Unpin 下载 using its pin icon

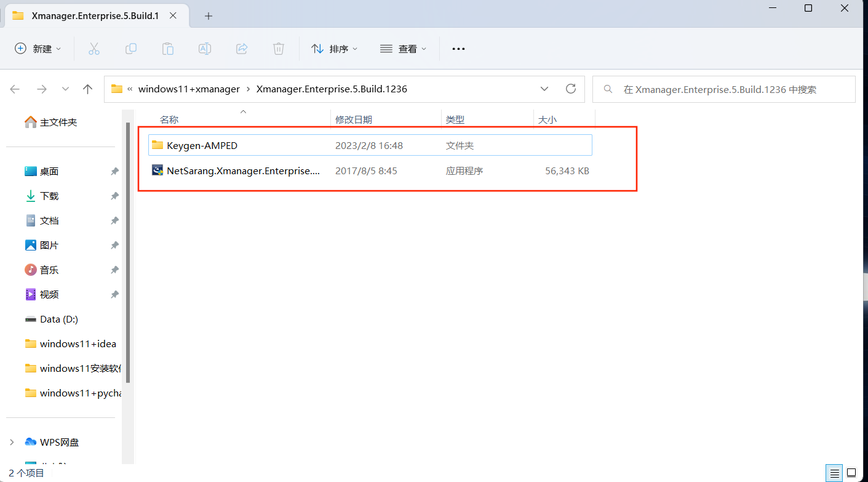tap(114, 196)
